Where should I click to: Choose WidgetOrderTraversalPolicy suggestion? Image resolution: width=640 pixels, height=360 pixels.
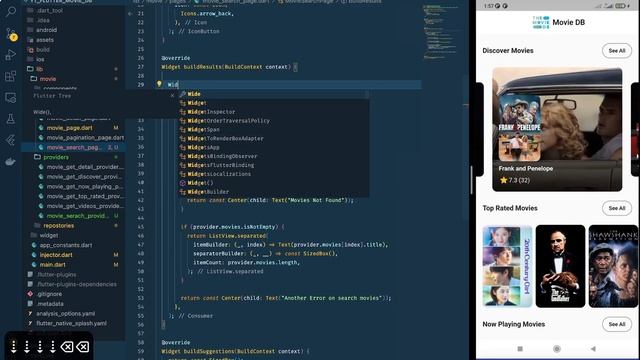274,121
